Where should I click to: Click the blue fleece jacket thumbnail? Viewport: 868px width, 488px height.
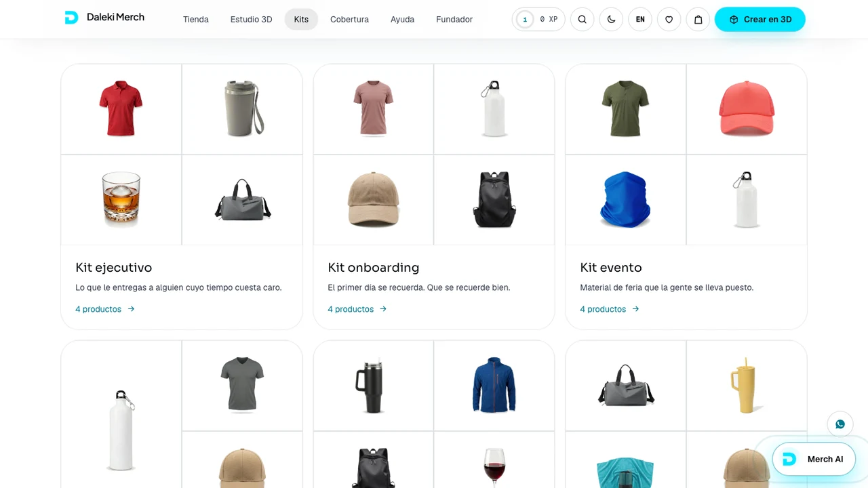coord(494,385)
